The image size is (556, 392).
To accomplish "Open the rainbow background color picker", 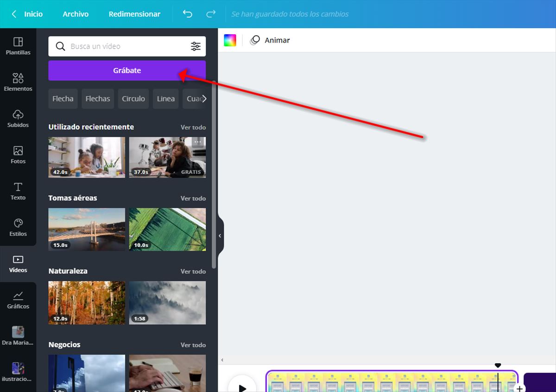I will tap(230, 40).
